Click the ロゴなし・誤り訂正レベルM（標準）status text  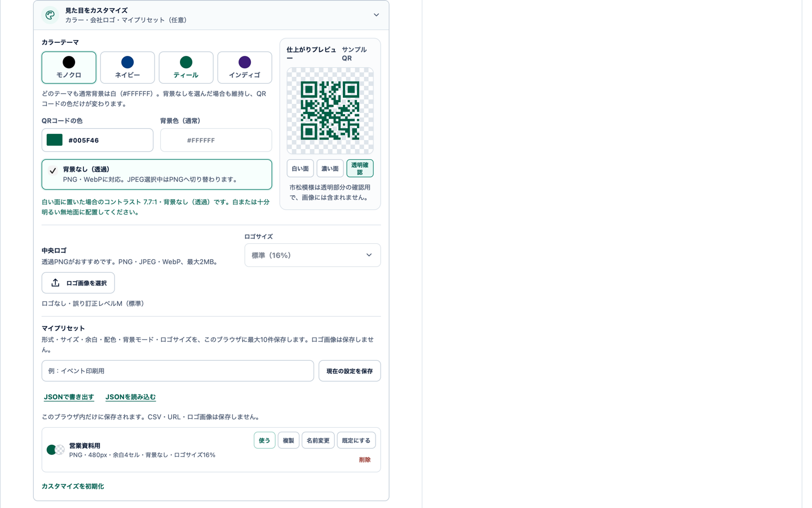(94, 304)
